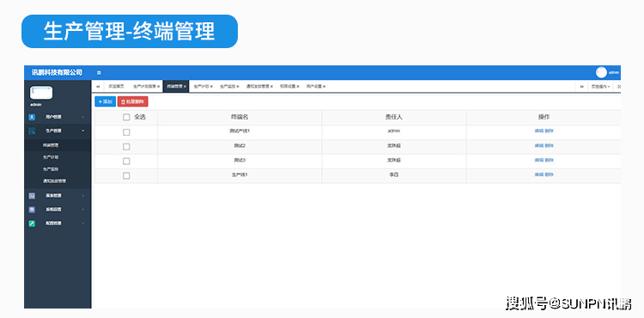Check the checkbox for row 测试2
Image resolution: width=644 pixels, height=318 pixels.
[126, 147]
